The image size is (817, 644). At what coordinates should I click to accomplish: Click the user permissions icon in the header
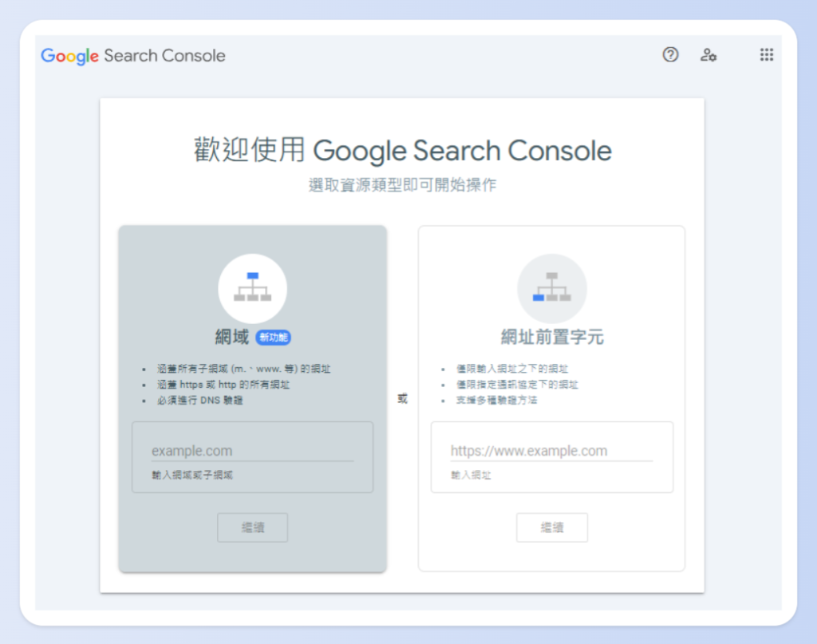click(x=709, y=54)
